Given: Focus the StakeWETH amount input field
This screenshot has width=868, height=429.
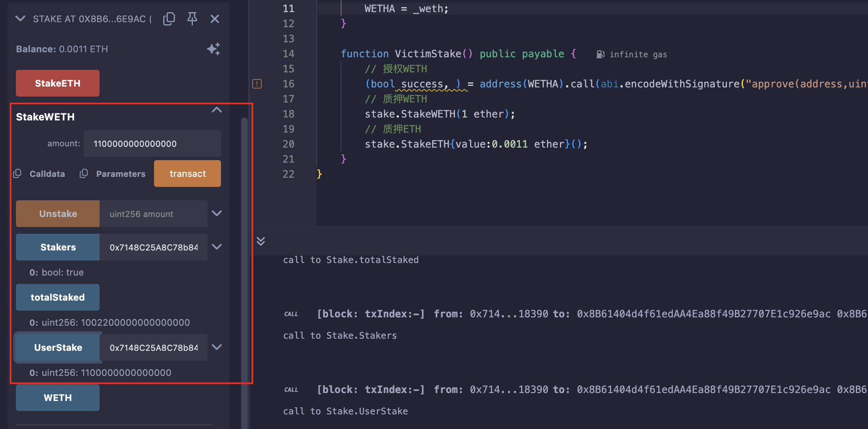Looking at the screenshot, I should point(152,143).
